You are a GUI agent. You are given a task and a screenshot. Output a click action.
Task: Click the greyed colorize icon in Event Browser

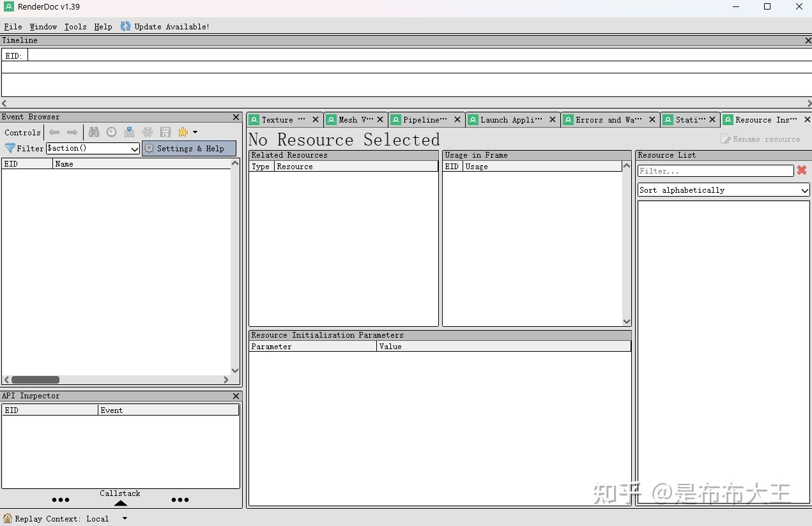[148, 132]
